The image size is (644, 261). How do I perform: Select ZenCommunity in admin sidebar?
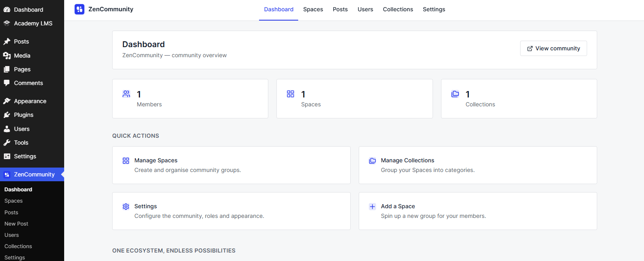[32, 174]
